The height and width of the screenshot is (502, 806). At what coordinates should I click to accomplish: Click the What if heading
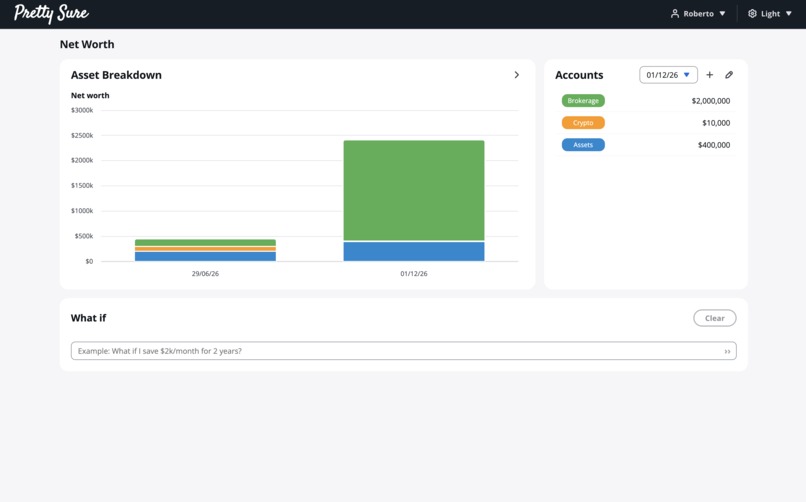88,318
